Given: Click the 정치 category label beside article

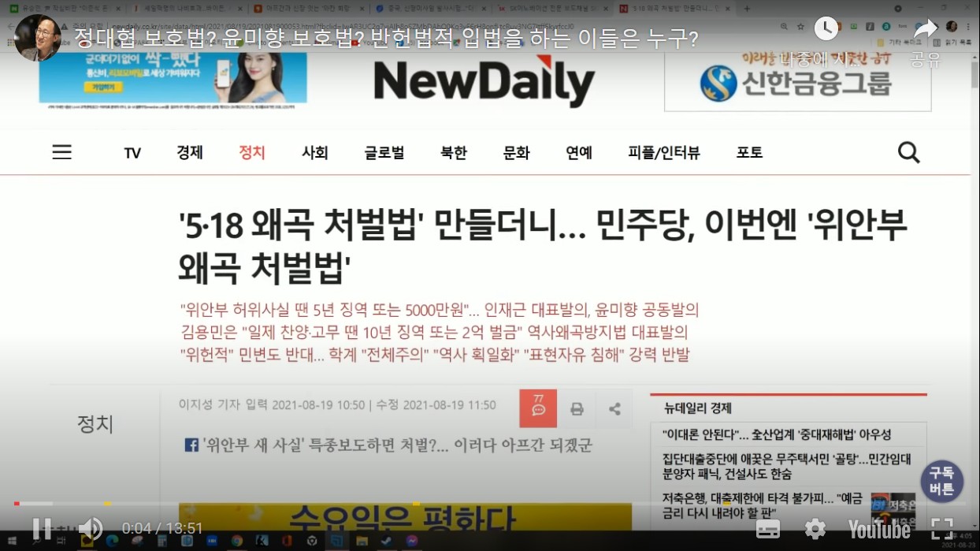Looking at the screenshot, I should (x=95, y=424).
